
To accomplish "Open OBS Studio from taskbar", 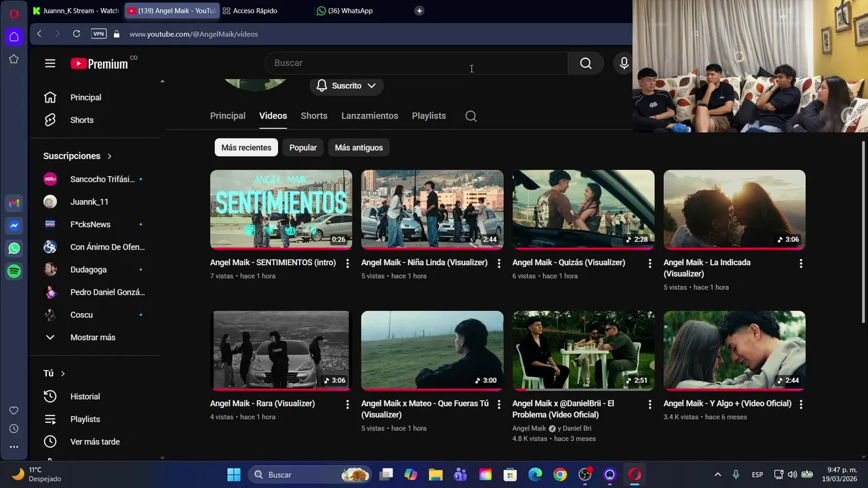I will tap(585, 474).
